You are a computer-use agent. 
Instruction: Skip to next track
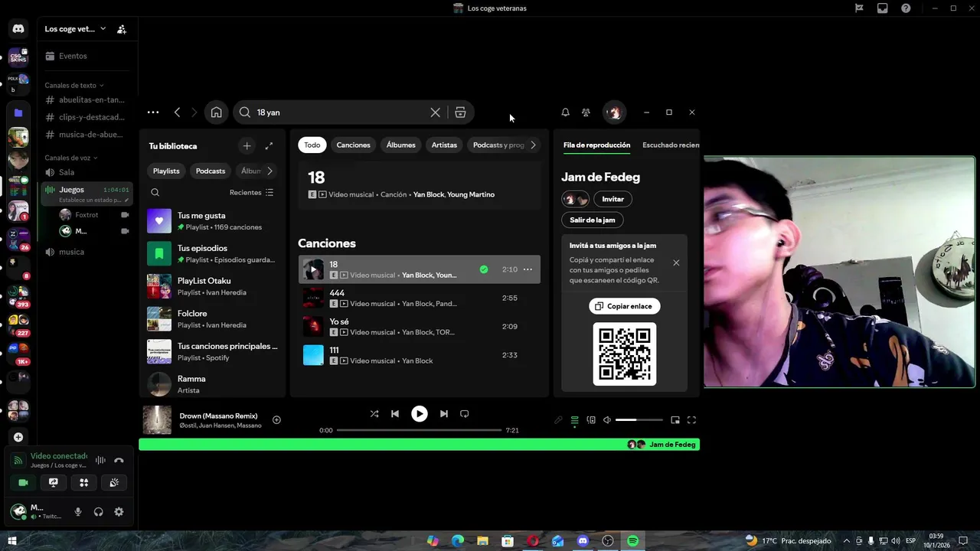444,413
